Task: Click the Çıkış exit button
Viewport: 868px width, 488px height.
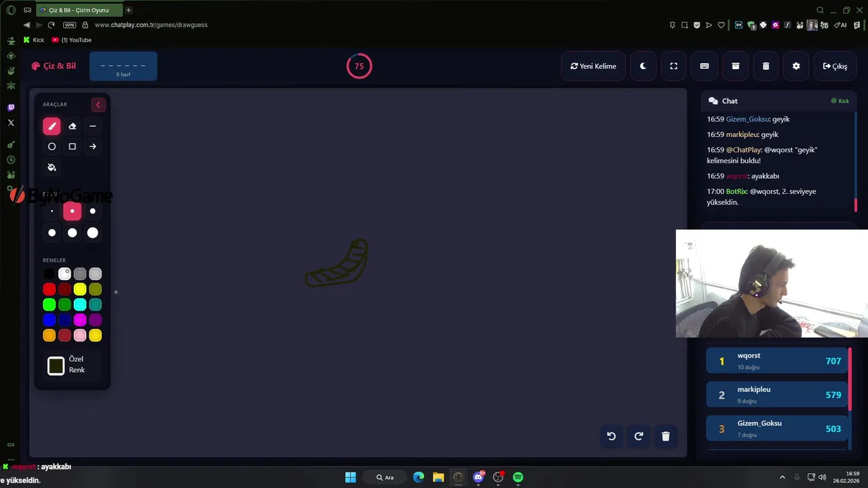Action: [835, 66]
